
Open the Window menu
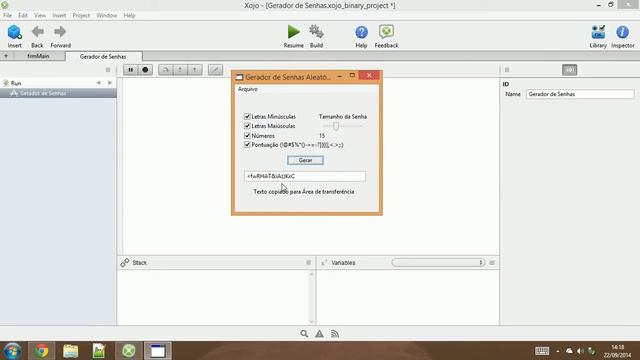coord(107,16)
